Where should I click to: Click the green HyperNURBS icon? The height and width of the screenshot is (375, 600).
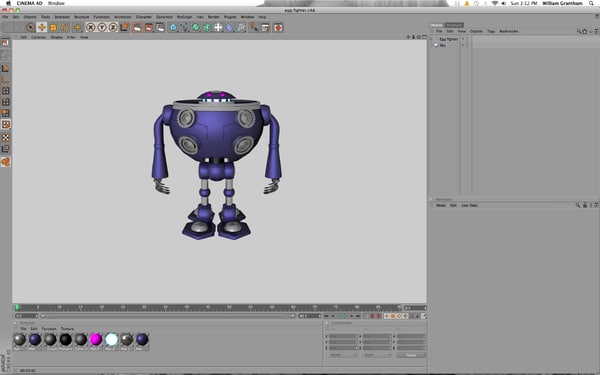tap(196, 27)
